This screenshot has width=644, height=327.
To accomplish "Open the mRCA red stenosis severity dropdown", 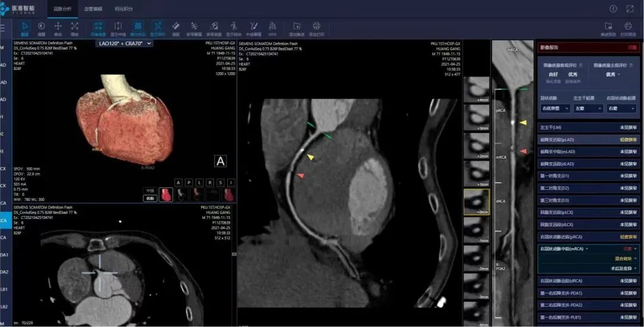I will [x=630, y=249].
